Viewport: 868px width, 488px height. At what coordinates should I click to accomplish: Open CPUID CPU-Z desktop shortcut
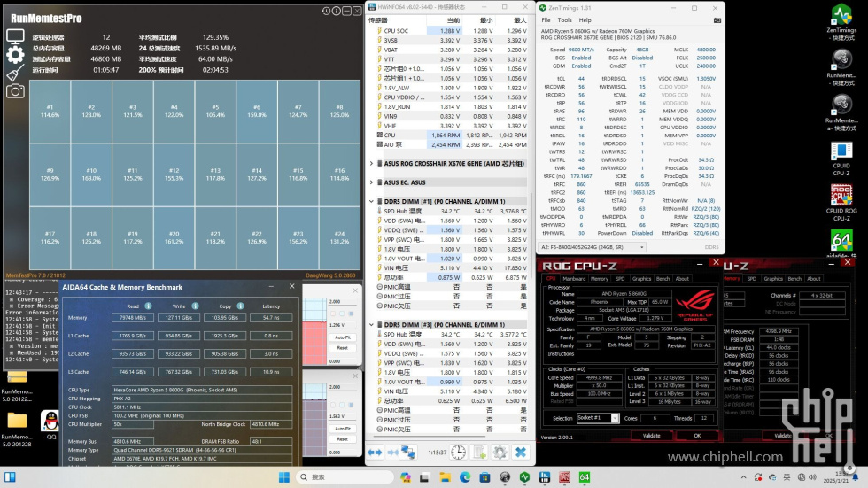pos(841,159)
